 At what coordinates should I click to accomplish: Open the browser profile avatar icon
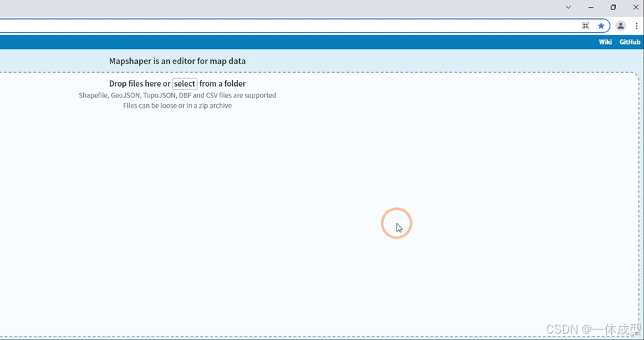(x=621, y=26)
